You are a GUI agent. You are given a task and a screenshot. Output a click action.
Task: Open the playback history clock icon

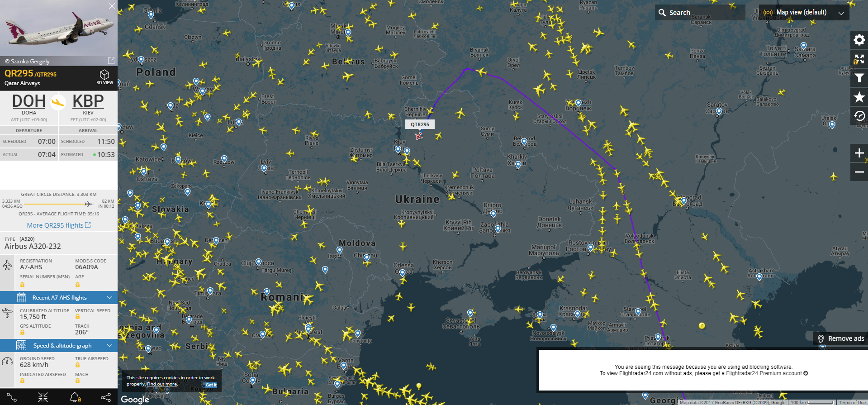(x=859, y=116)
